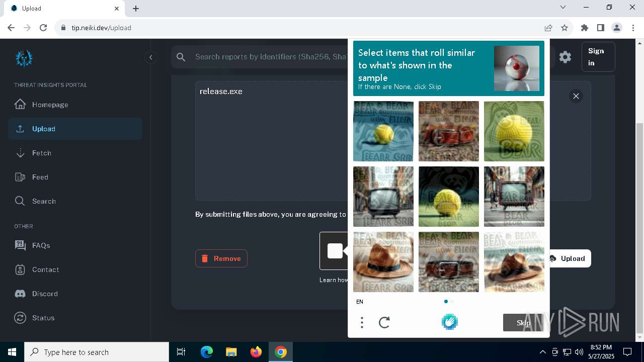Open the Feed section
644x362 pixels.
pos(75,177)
